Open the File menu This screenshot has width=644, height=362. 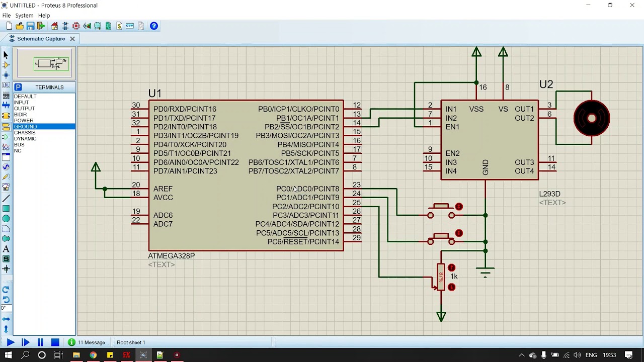pos(7,16)
